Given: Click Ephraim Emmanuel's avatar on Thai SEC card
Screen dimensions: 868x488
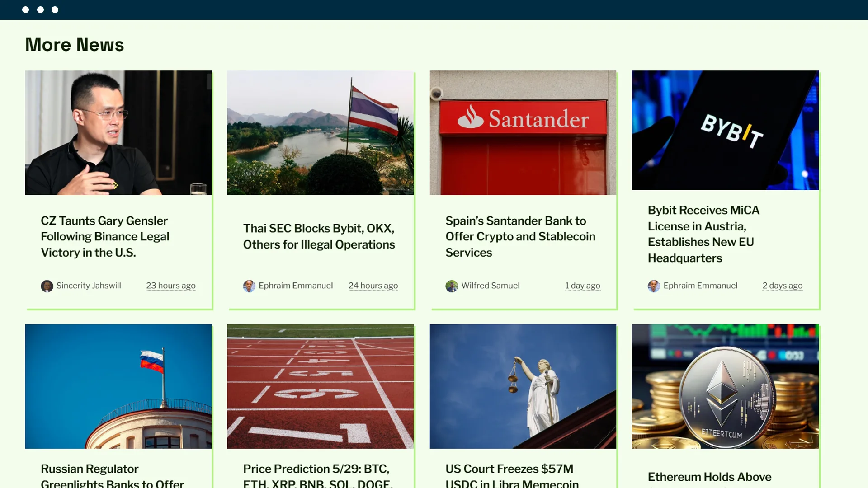Looking at the screenshot, I should coord(249,286).
